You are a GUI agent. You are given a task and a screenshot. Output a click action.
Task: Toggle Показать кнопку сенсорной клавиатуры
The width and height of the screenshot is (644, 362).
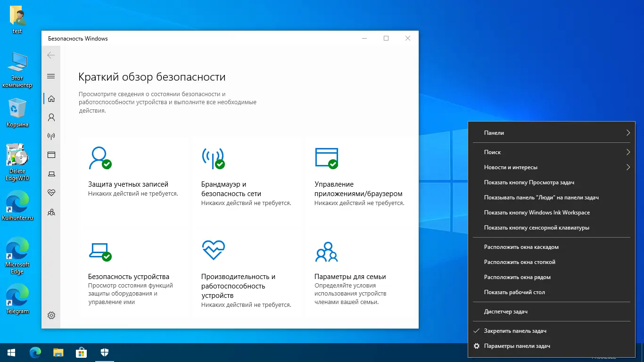[x=552, y=228]
